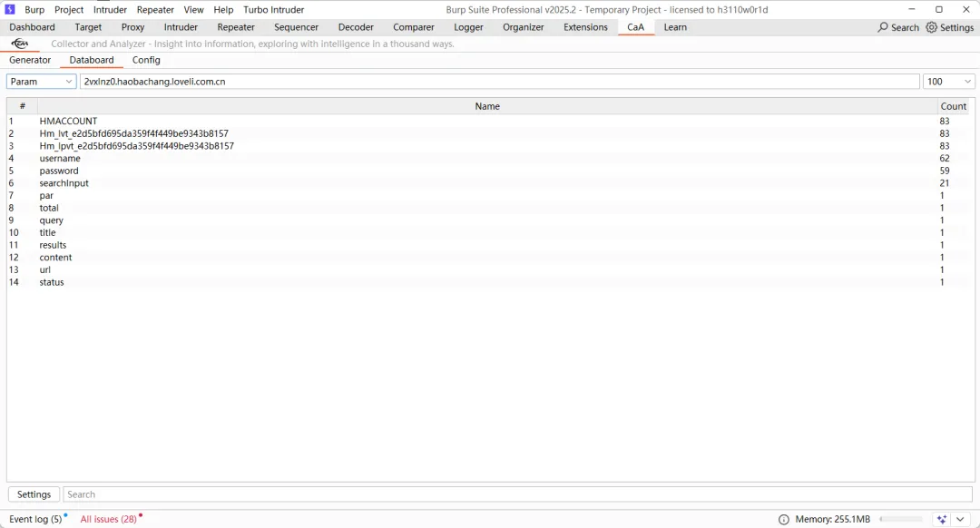Open the Generator sub-tab
The height and width of the screenshot is (528, 980).
(x=30, y=60)
